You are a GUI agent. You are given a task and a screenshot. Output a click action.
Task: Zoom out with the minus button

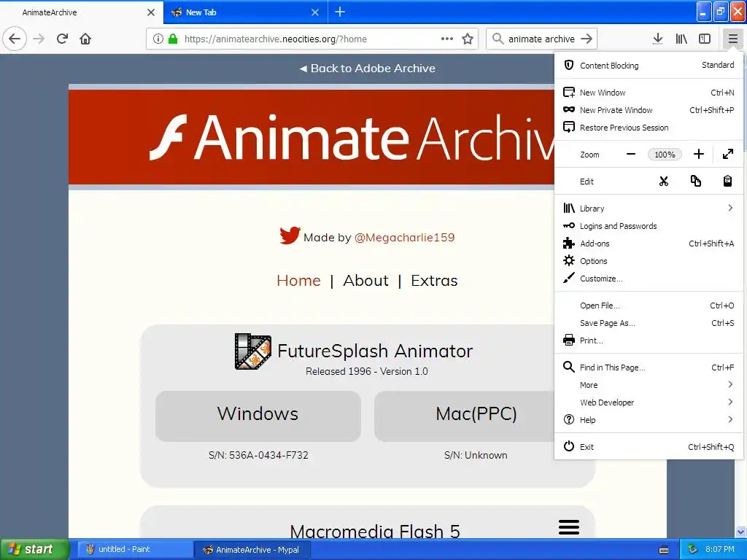(x=631, y=155)
